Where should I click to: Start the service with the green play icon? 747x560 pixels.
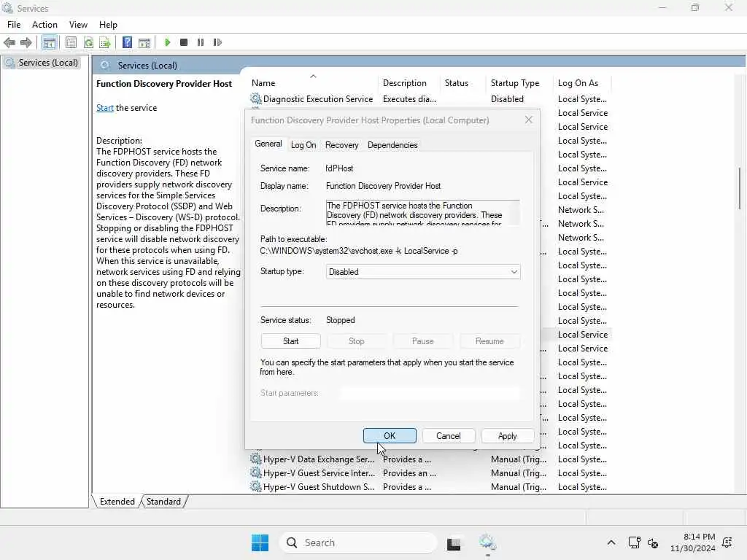click(x=168, y=42)
